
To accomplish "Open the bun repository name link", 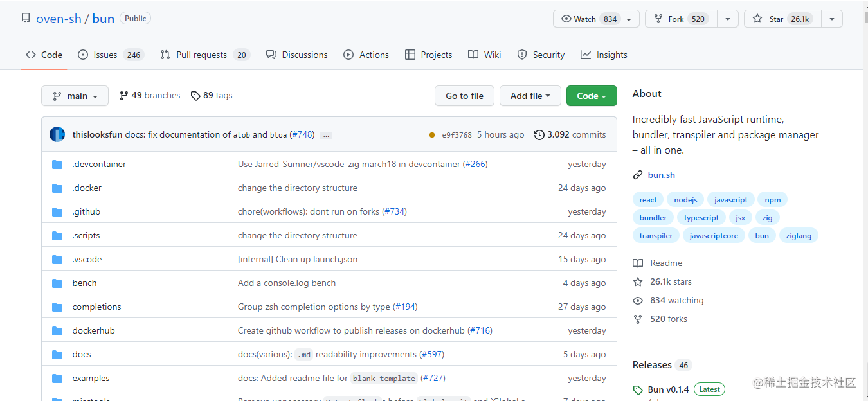I will [x=103, y=19].
